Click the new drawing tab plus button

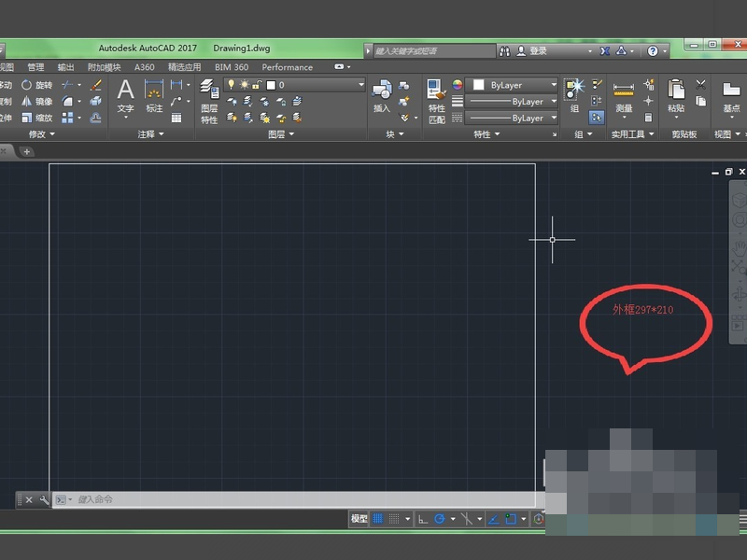(27, 151)
